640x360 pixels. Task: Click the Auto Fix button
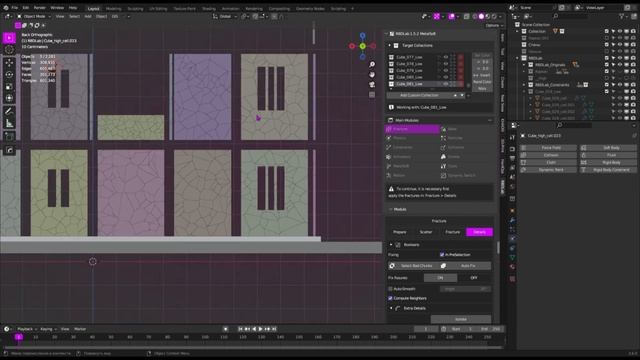tap(466, 266)
